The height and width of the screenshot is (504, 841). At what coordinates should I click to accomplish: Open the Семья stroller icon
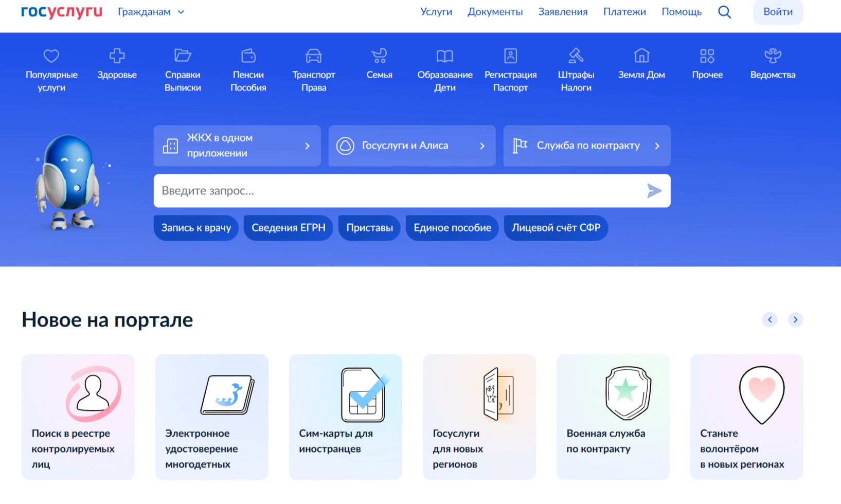pyautogui.click(x=379, y=56)
